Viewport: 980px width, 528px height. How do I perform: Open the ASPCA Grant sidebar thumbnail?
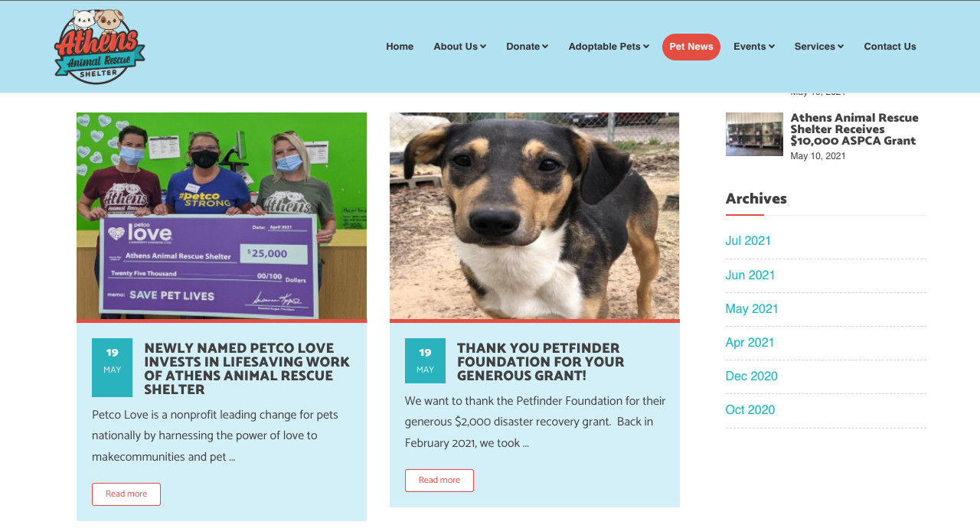click(754, 134)
